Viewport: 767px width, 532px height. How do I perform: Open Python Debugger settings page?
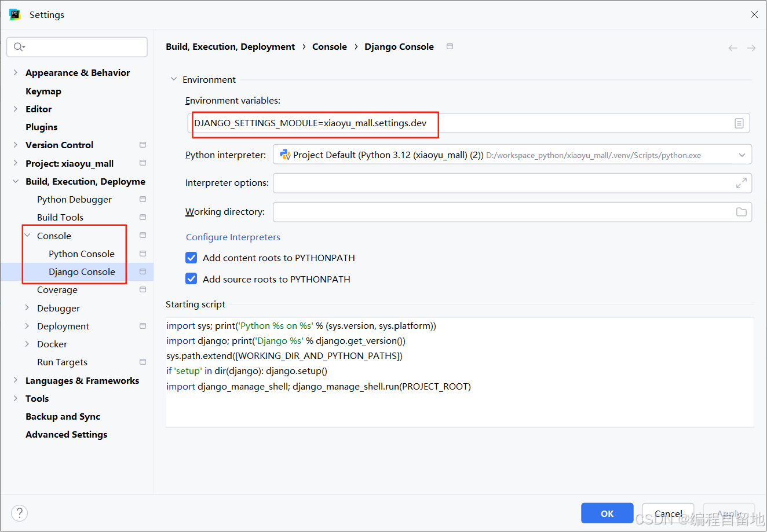pyautogui.click(x=74, y=199)
